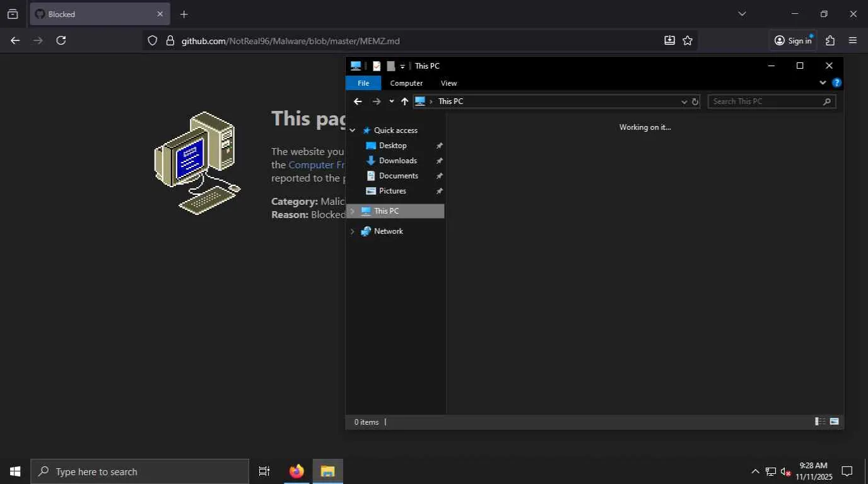Close the Blocked browser tab
Screen dimensions: 868x484
160,14
